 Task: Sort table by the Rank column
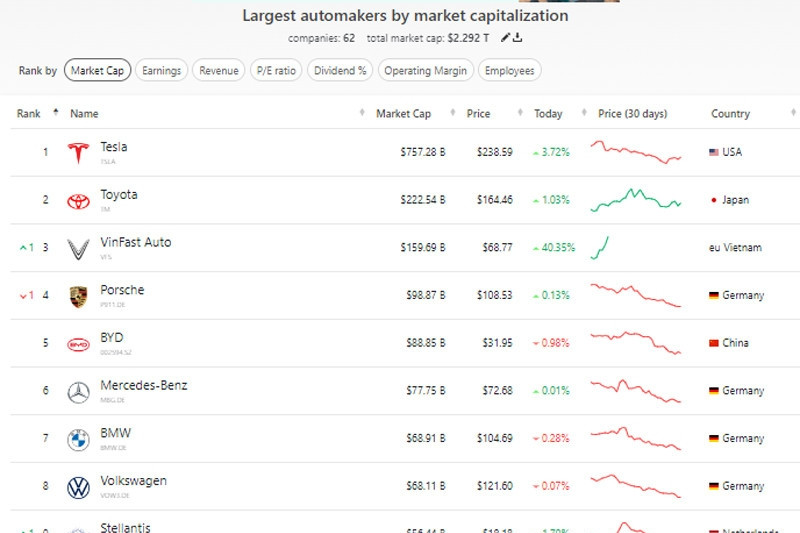pos(29,114)
